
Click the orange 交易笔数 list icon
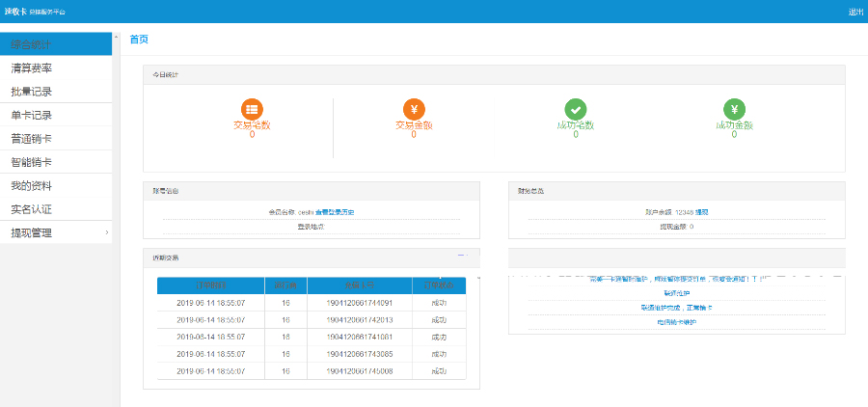[x=252, y=109]
